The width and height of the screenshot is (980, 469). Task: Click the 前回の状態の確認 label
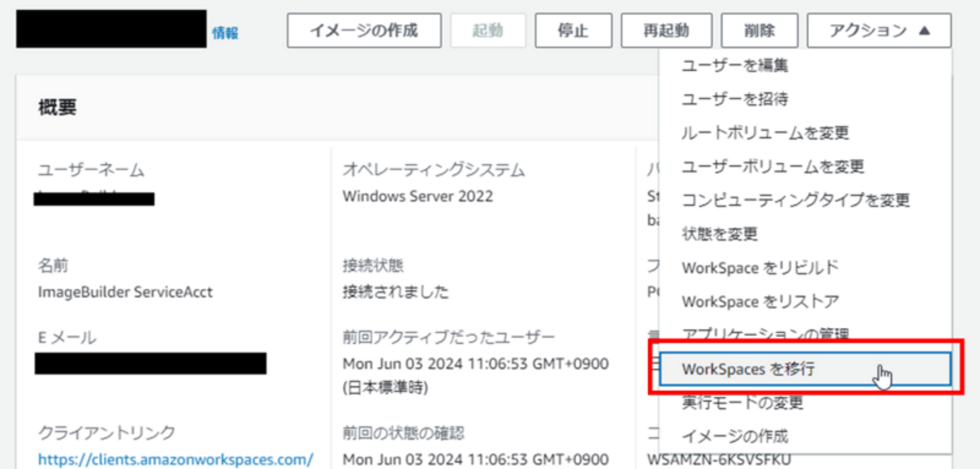(403, 433)
